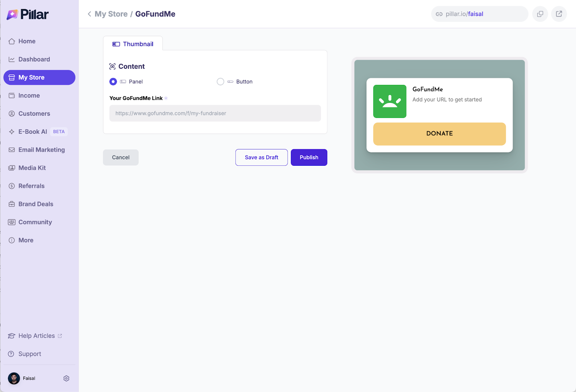This screenshot has height=392, width=576.
Task: Click the Pillar logo
Action: (27, 14)
